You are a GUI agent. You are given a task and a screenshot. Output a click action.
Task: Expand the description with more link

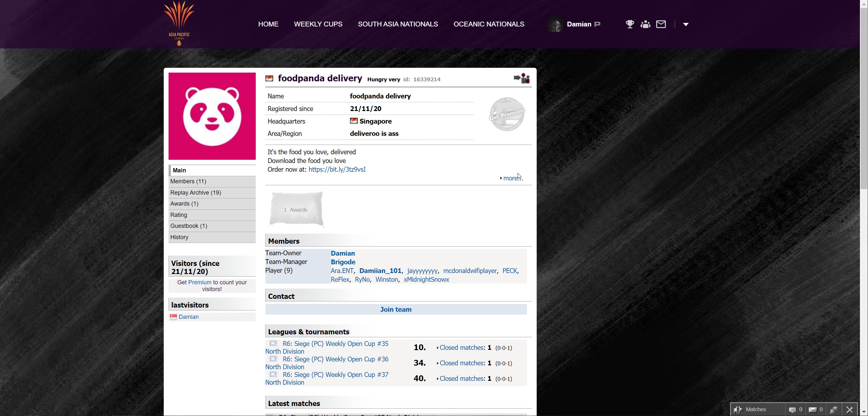512,178
